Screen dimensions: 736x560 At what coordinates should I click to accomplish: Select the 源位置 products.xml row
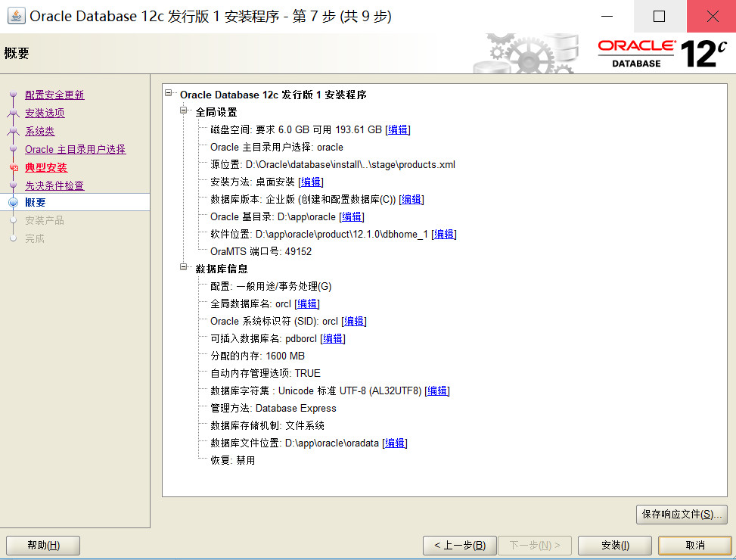coord(333,165)
